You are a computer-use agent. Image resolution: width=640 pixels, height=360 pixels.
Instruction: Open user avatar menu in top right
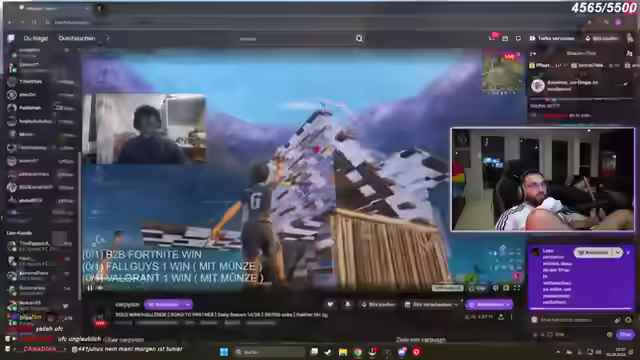pos(630,38)
